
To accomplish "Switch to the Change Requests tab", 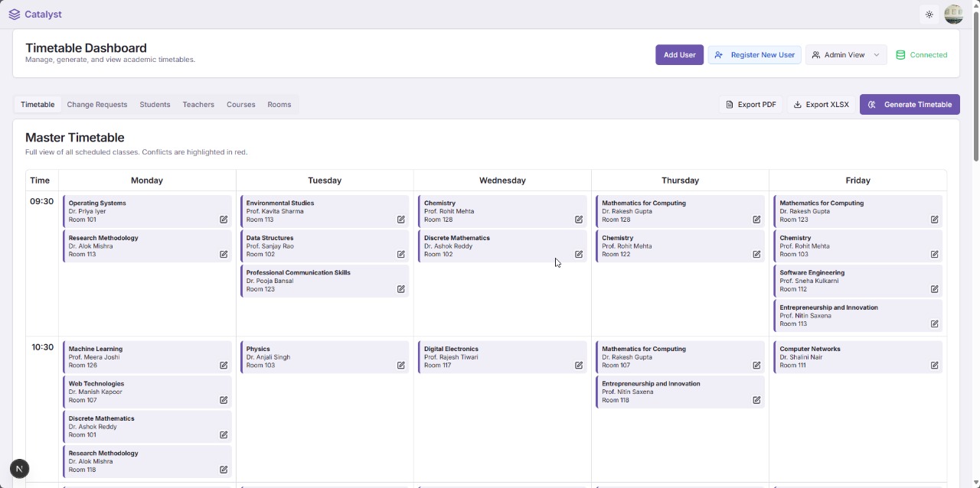I will [x=97, y=105].
